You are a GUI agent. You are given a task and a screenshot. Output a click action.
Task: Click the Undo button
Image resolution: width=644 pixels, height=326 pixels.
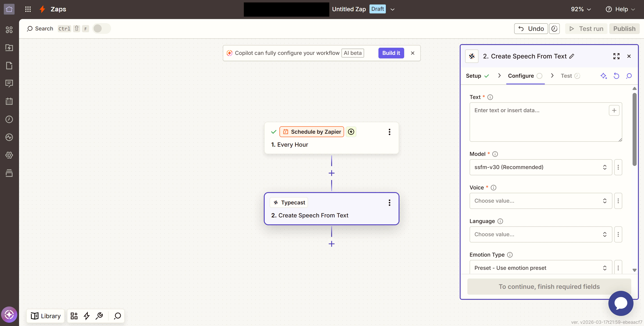(531, 29)
